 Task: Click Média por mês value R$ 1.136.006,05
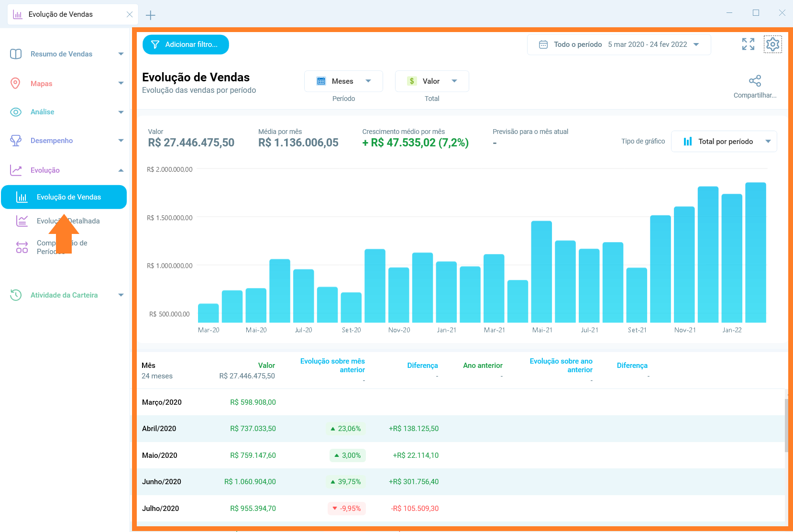point(298,143)
